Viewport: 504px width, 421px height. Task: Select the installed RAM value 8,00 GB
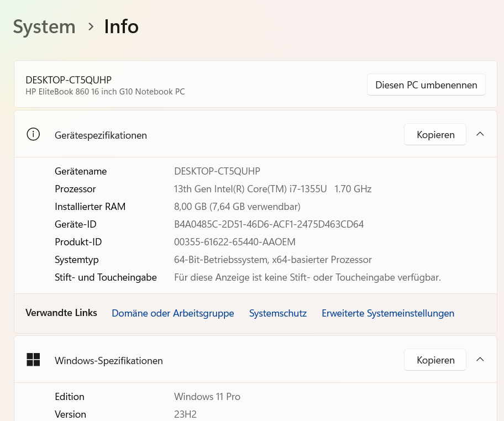(237, 206)
